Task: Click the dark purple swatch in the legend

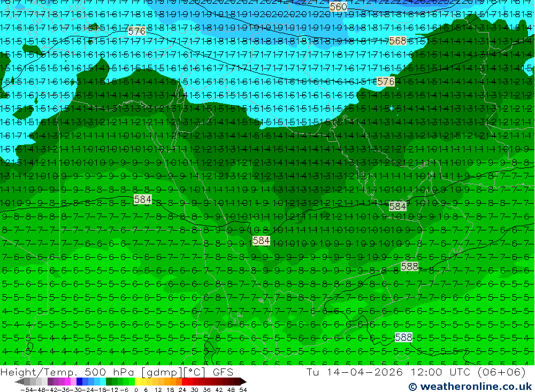Action: 50,382
